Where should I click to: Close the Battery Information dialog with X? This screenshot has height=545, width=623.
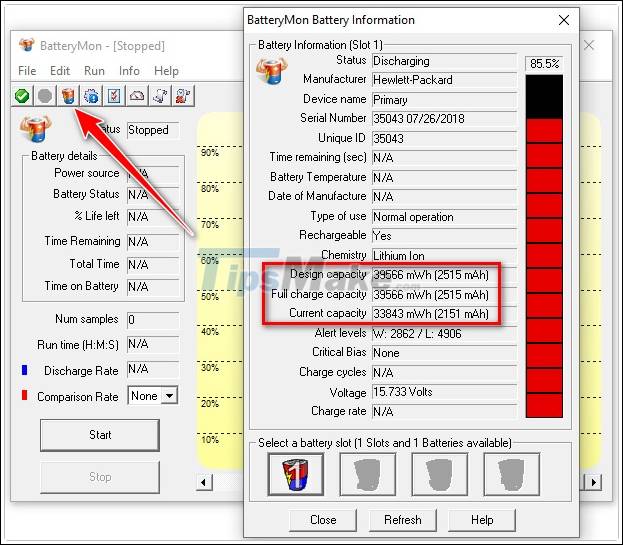pos(564,20)
